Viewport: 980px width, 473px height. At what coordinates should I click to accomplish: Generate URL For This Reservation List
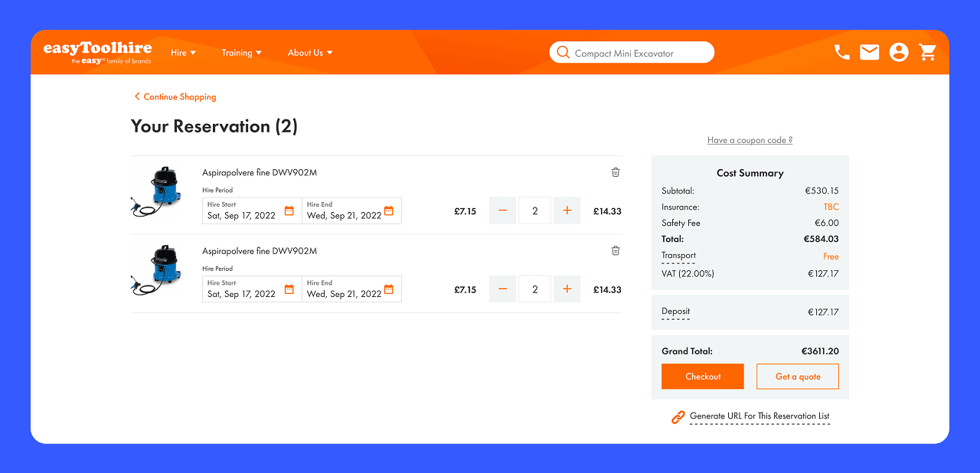click(x=759, y=416)
